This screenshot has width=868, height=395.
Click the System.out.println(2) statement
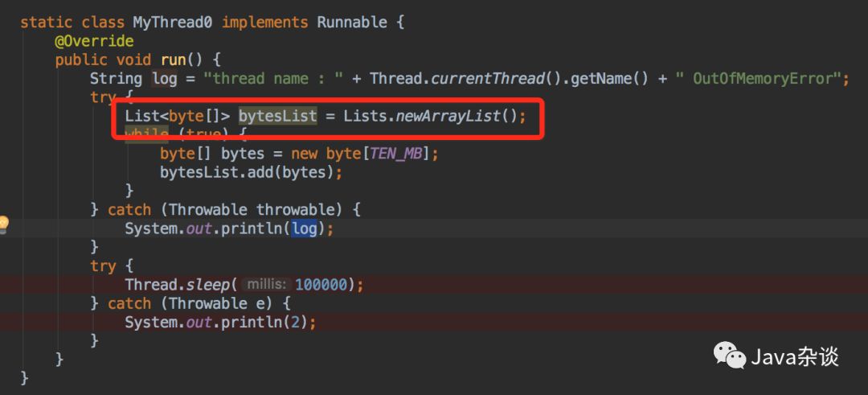click(x=220, y=323)
